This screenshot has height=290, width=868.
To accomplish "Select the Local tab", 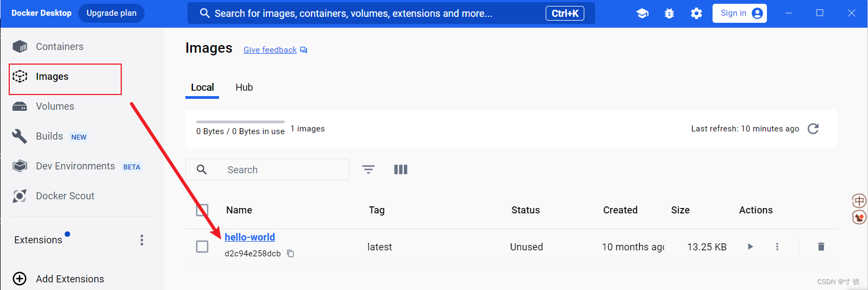I will point(202,87).
